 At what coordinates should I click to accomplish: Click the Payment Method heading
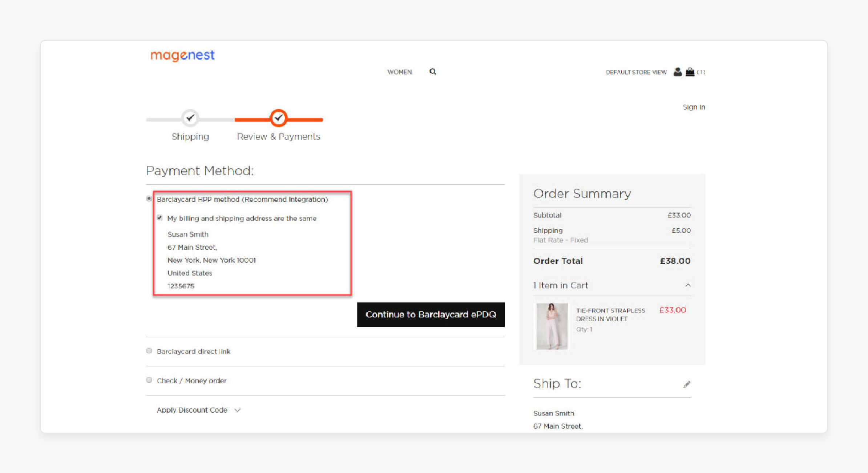pyautogui.click(x=199, y=171)
